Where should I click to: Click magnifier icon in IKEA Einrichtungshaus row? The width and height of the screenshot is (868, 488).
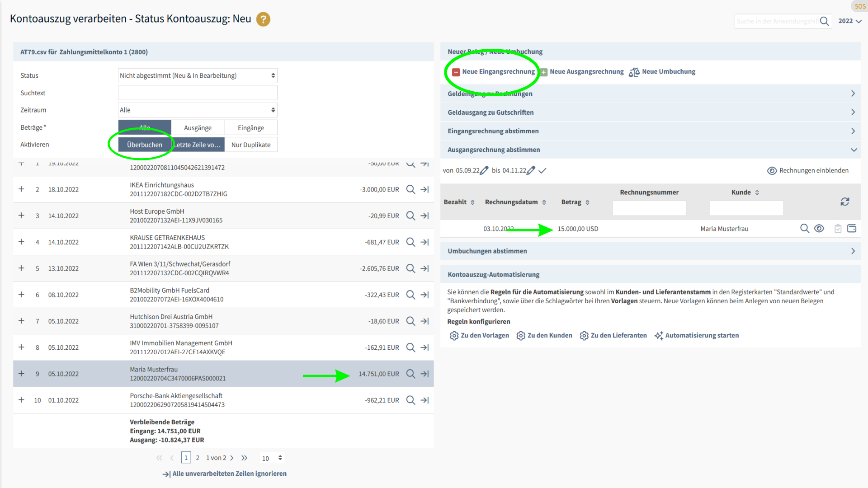pyautogui.click(x=410, y=189)
